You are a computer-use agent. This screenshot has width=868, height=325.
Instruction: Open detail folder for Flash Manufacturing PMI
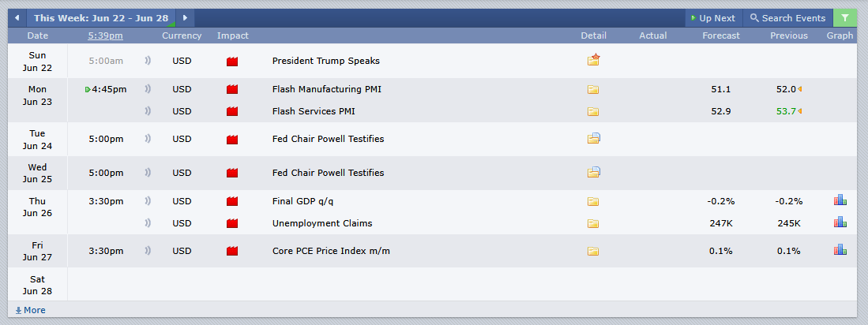593,90
